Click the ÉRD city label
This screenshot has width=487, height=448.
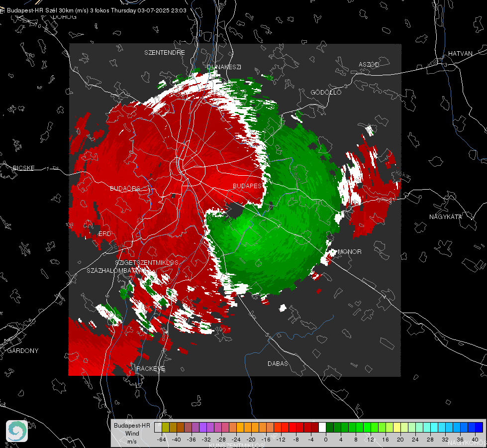click(x=105, y=234)
